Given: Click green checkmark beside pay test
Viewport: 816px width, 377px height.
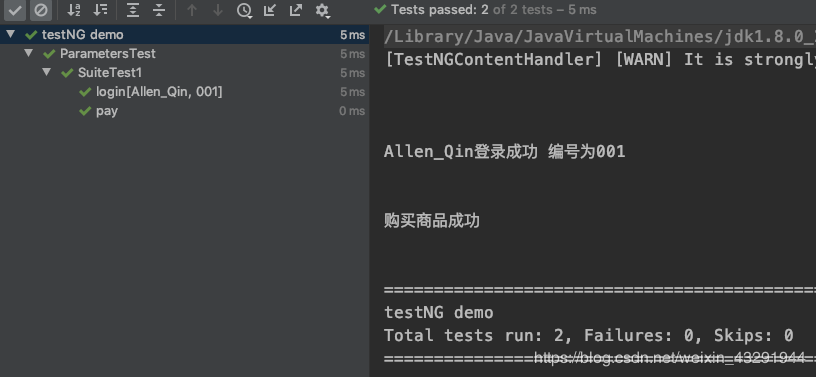Looking at the screenshot, I should click(85, 111).
